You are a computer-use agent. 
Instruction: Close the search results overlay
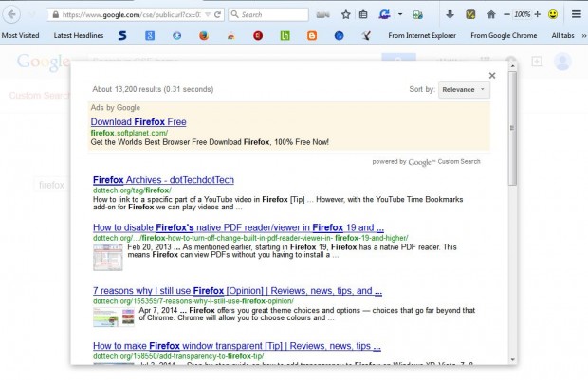(492, 76)
